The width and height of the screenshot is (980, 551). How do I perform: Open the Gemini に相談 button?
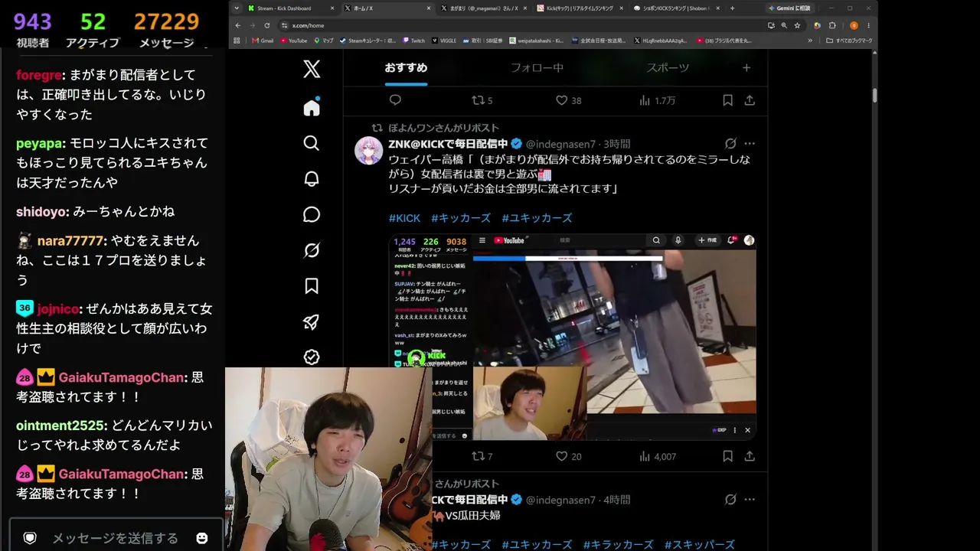tap(789, 8)
